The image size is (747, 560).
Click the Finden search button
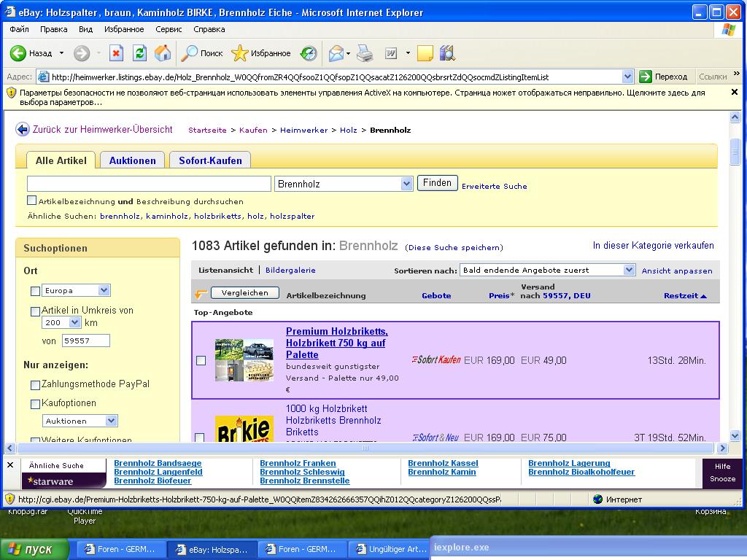[438, 183]
